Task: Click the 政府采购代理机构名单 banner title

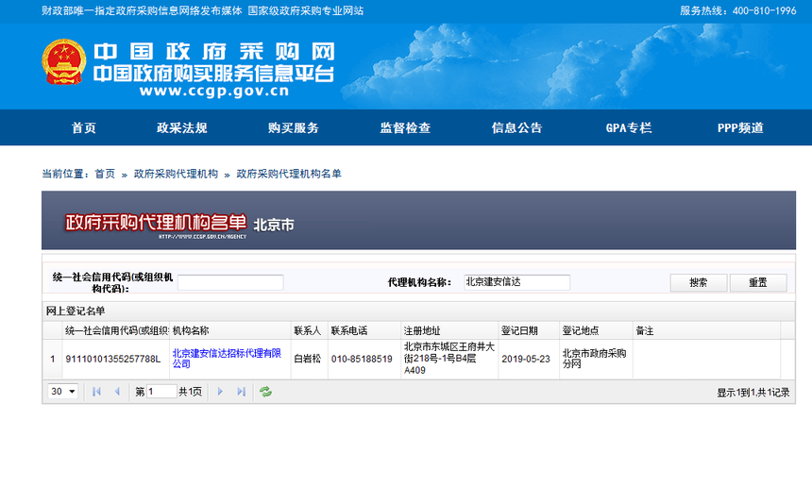Action: pyautogui.click(x=156, y=223)
